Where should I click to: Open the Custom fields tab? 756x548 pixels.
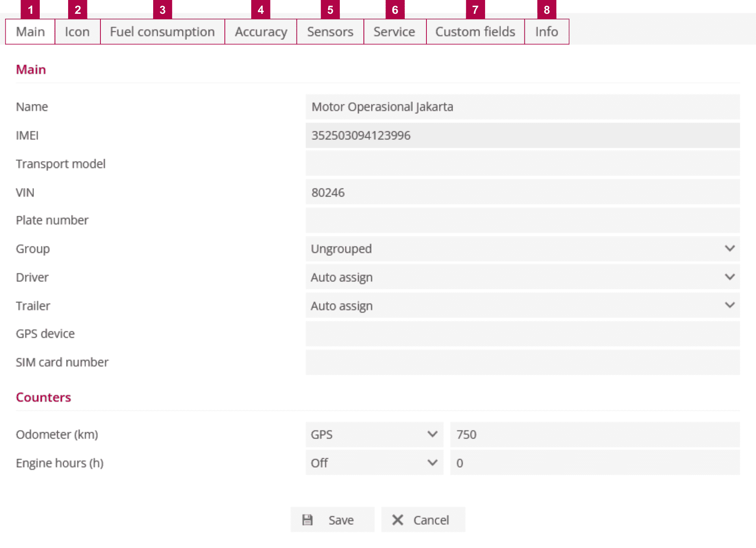click(475, 32)
